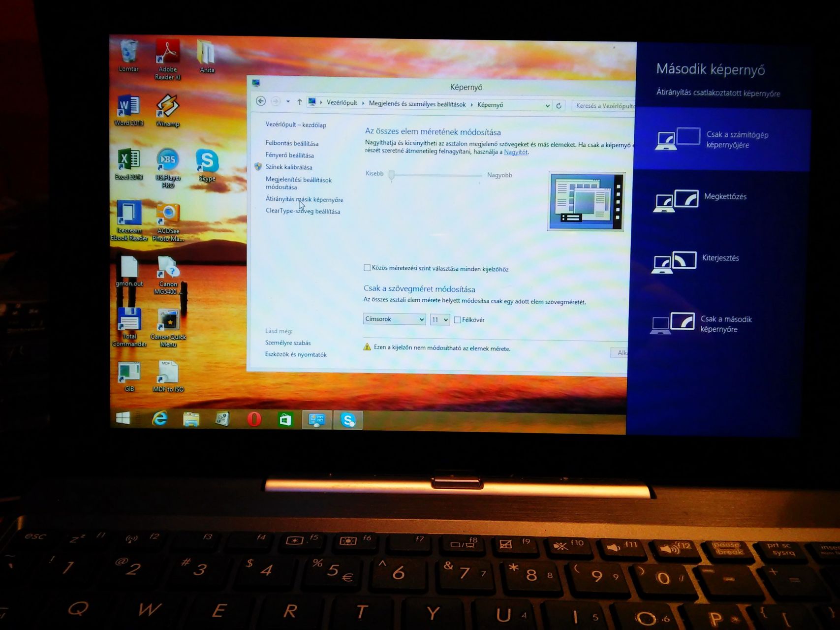The width and height of the screenshot is (840, 630).
Task: Open Internet Explorer from taskbar
Action: (x=159, y=419)
